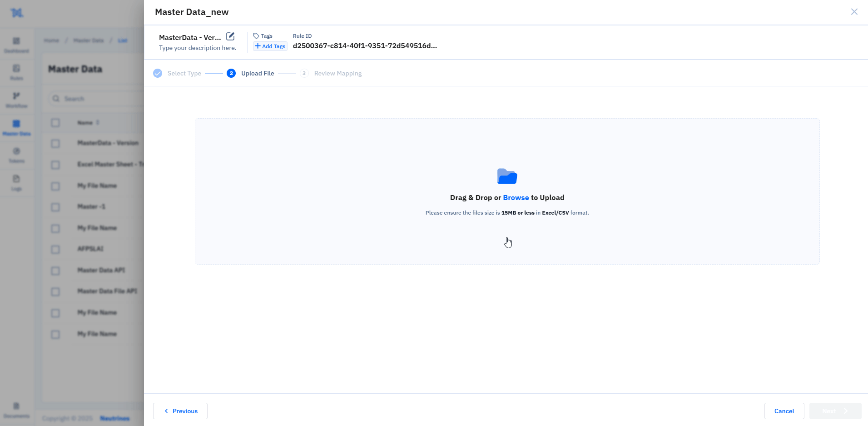Open Tokens from the left sidebar
This screenshot has width=868, height=426.
click(x=17, y=155)
